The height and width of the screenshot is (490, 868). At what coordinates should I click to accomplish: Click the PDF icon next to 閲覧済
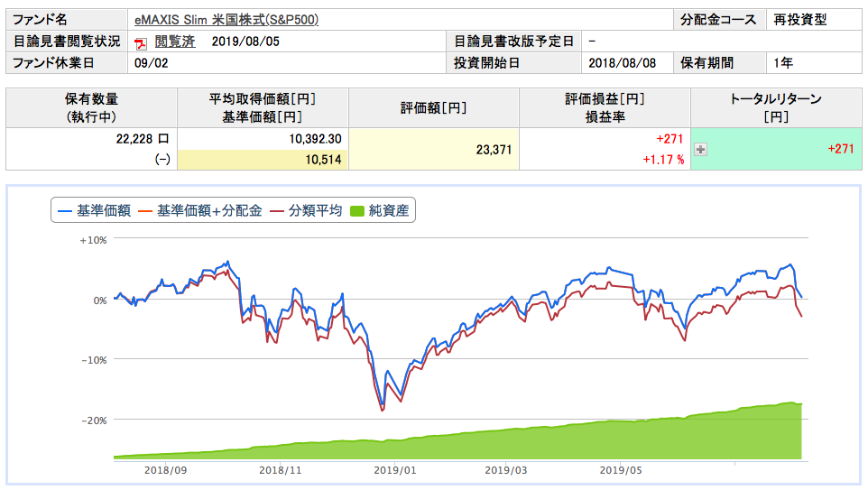[141, 43]
